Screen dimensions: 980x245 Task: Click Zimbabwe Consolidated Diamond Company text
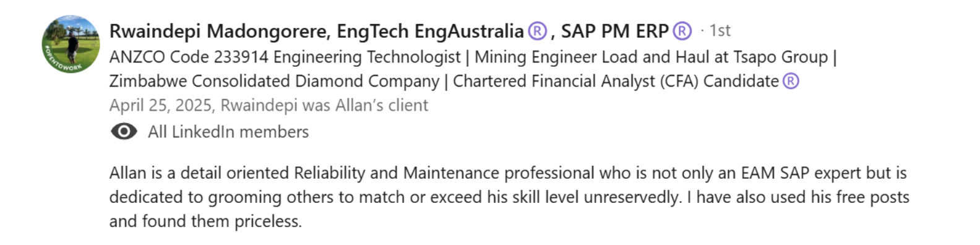pyautogui.click(x=274, y=81)
